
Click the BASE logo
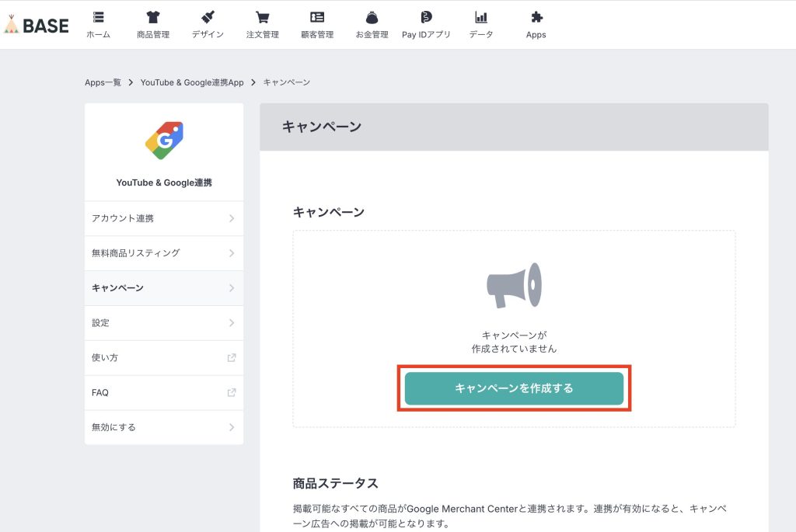tap(36, 25)
